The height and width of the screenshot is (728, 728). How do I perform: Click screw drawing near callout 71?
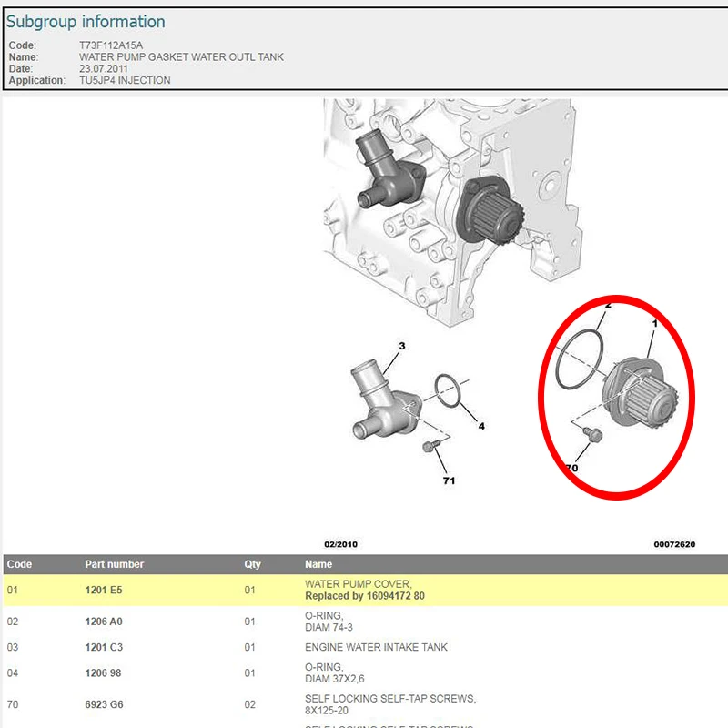point(431,446)
